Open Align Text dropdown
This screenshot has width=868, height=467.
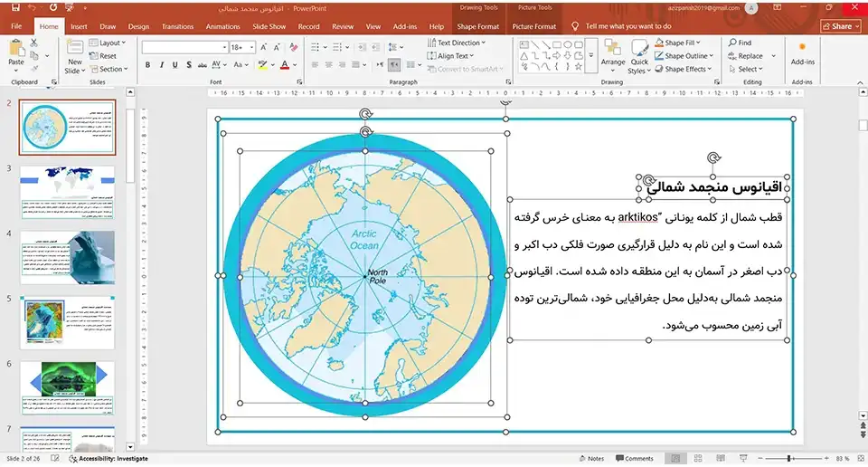(x=450, y=56)
